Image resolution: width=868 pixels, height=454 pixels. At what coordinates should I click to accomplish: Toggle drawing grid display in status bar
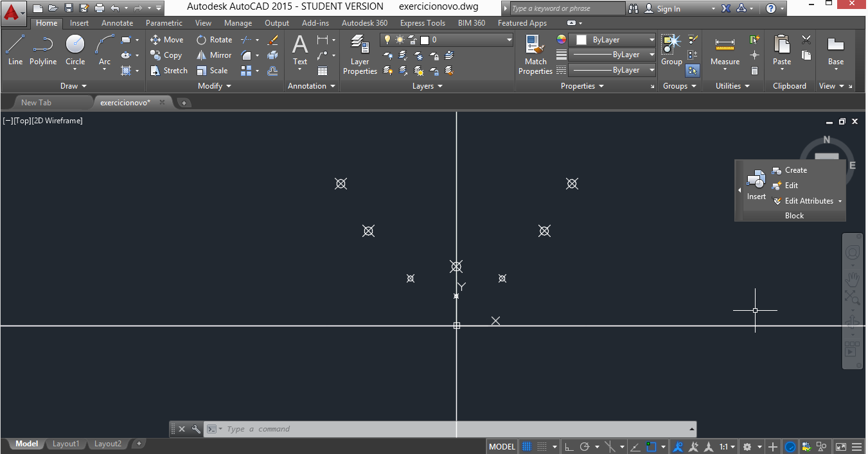pyautogui.click(x=527, y=446)
